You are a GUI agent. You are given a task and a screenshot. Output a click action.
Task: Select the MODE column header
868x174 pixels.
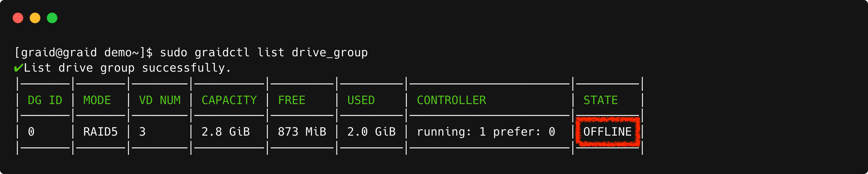coord(97,100)
